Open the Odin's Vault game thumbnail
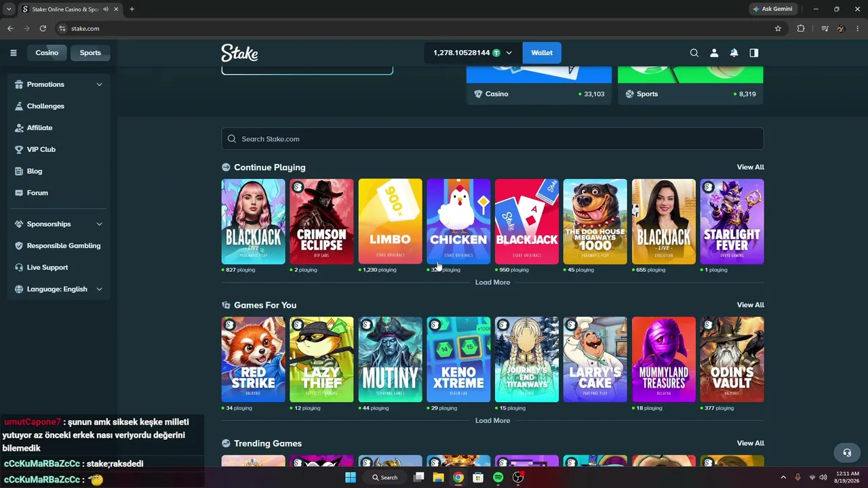 point(732,359)
